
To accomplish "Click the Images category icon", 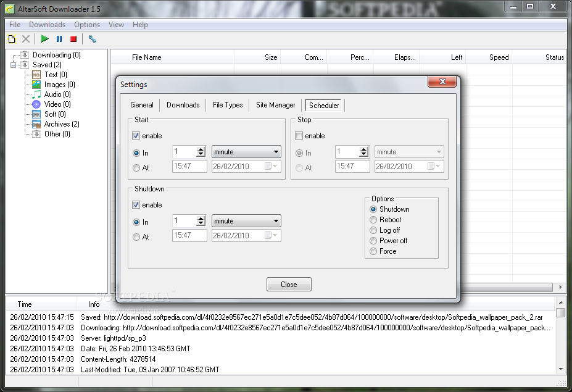I will click(36, 85).
